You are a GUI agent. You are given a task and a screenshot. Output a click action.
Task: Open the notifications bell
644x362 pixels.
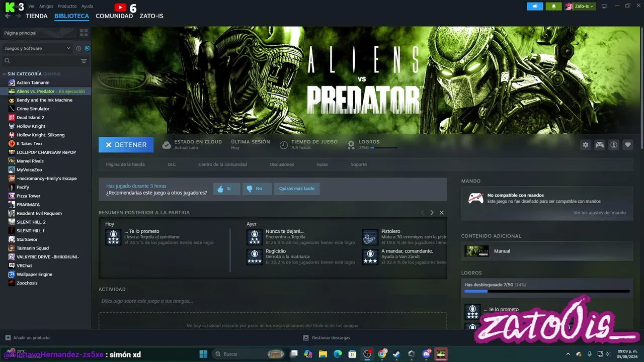point(554,6)
